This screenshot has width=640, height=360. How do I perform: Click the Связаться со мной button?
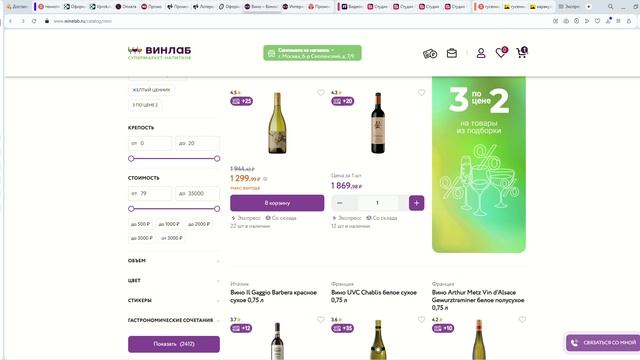coord(603,343)
